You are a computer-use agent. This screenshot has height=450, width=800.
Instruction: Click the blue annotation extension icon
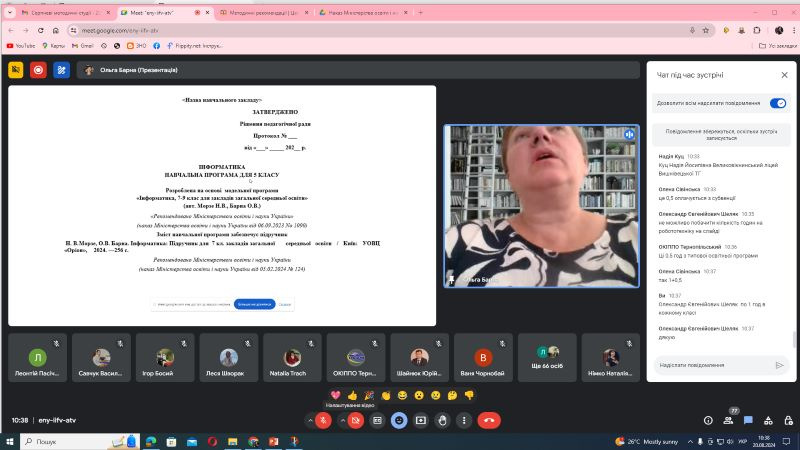(61, 70)
